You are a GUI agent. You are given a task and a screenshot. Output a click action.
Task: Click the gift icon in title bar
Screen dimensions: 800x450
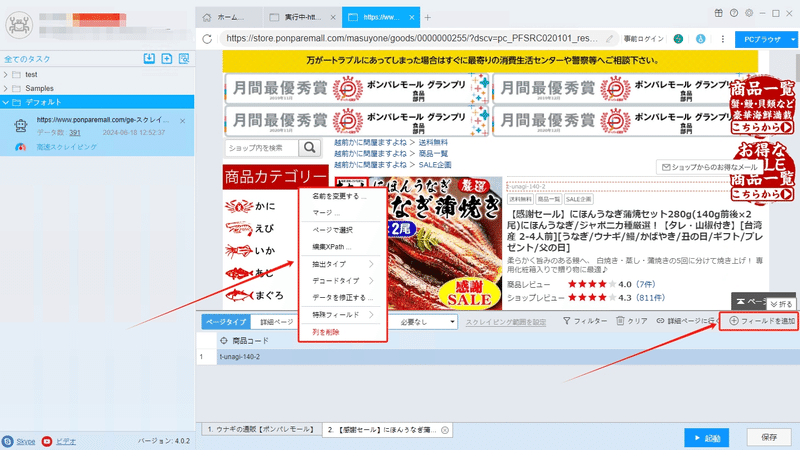pos(718,13)
